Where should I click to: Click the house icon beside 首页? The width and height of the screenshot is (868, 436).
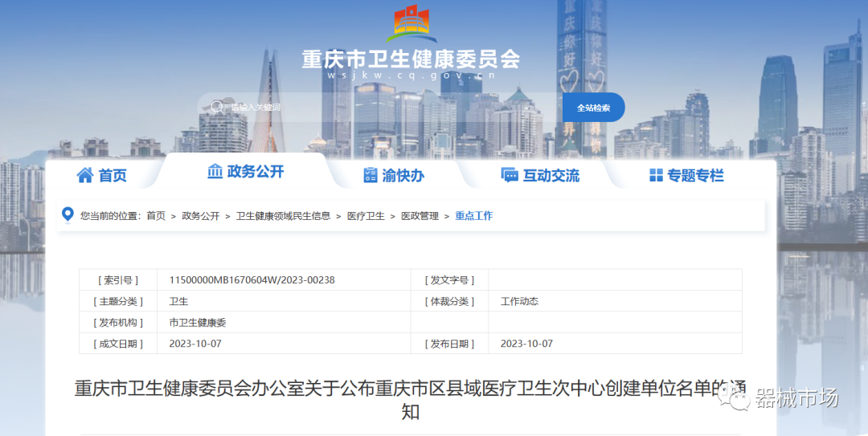[85, 175]
